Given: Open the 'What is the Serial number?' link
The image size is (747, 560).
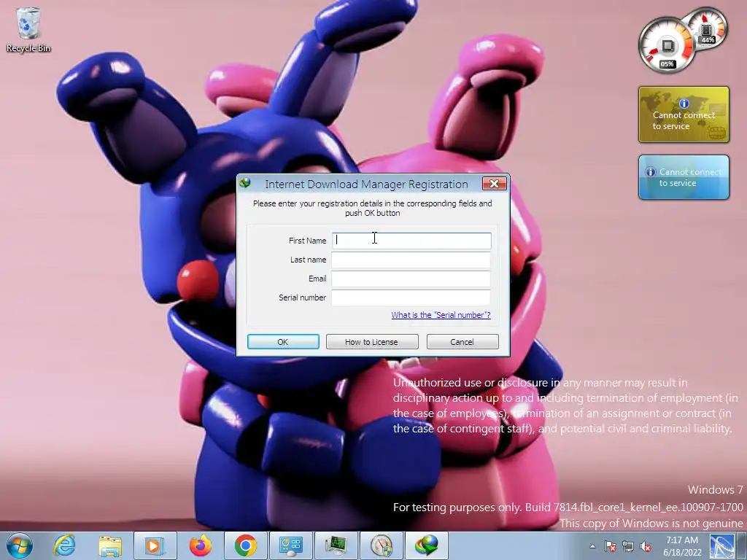Looking at the screenshot, I should point(441,315).
